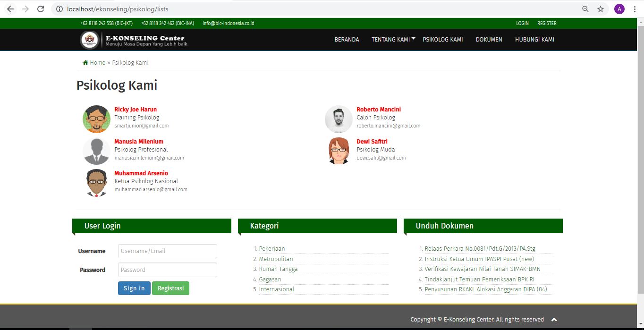
Task: Click into the Username input field
Action: [167, 251]
